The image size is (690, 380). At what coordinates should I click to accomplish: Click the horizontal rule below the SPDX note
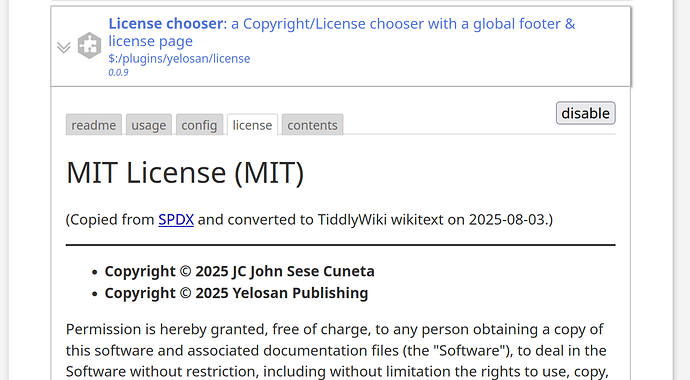[x=341, y=245]
